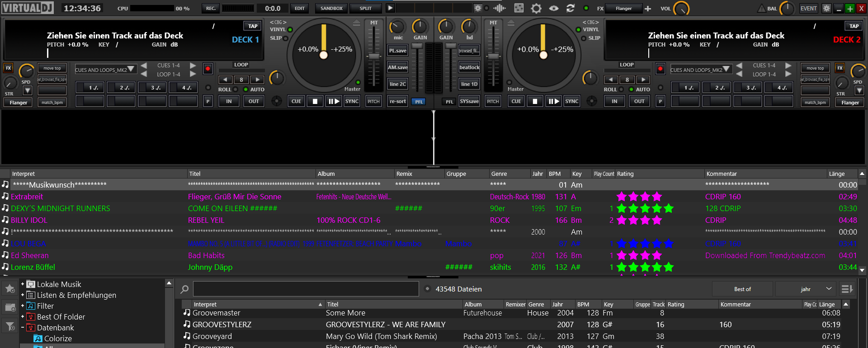Open settings gear icon beside the eye
Viewport: 868px width, 348px height.
coord(536,8)
